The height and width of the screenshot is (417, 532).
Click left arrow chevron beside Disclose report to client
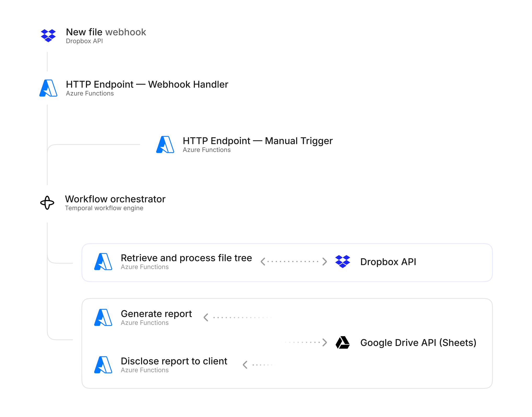tap(245, 365)
